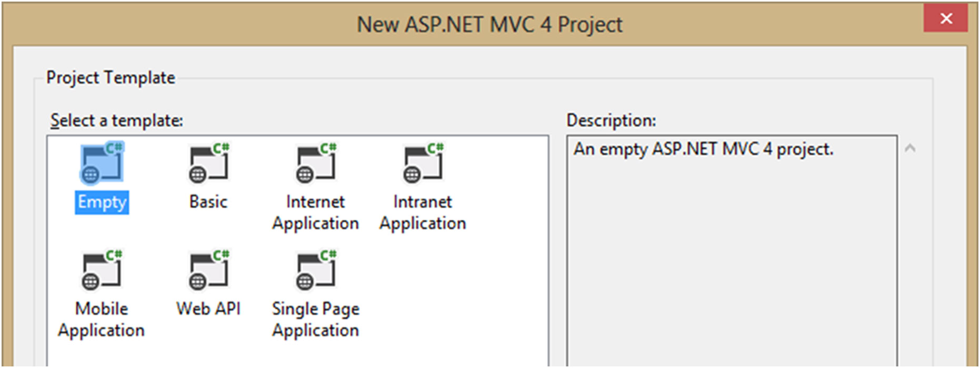Select the Basic template icon

209,163
